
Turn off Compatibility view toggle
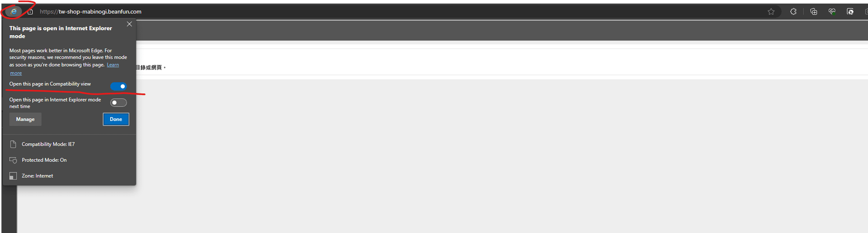[118, 86]
